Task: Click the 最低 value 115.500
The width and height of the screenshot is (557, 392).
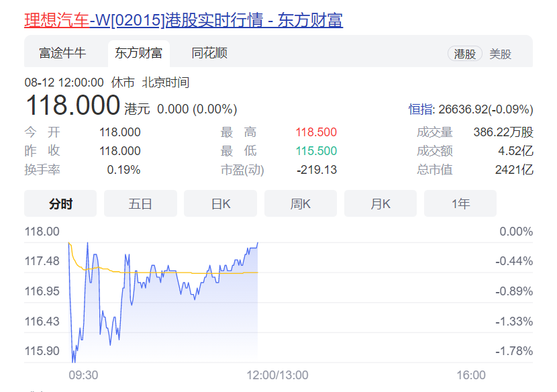Action: coord(316,151)
